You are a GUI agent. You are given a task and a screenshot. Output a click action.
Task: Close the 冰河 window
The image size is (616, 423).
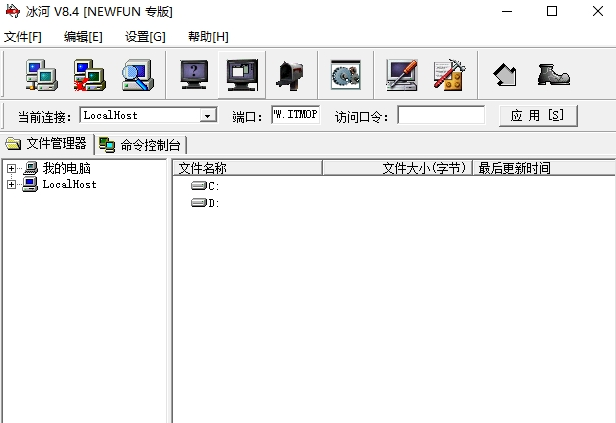pos(598,11)
